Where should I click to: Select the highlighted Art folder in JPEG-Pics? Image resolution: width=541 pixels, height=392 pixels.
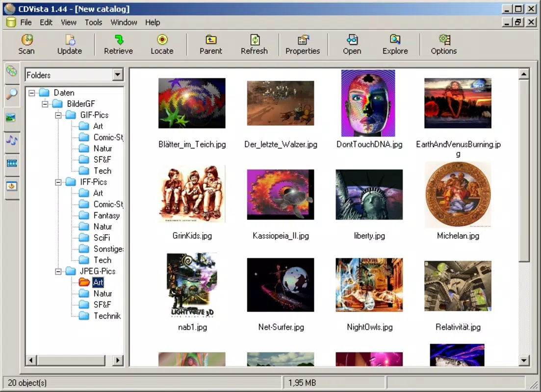tap(91, 282)
